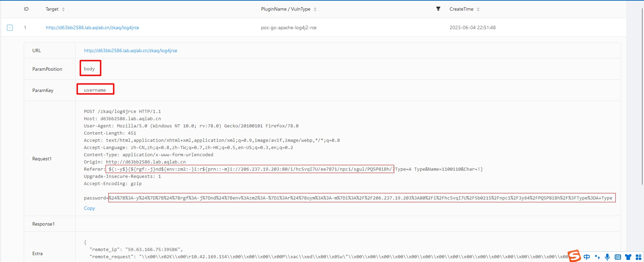Select the ParamKey value username
This screenshot has width=644, height=262.
pyautogui.click(x=95, y=90)
